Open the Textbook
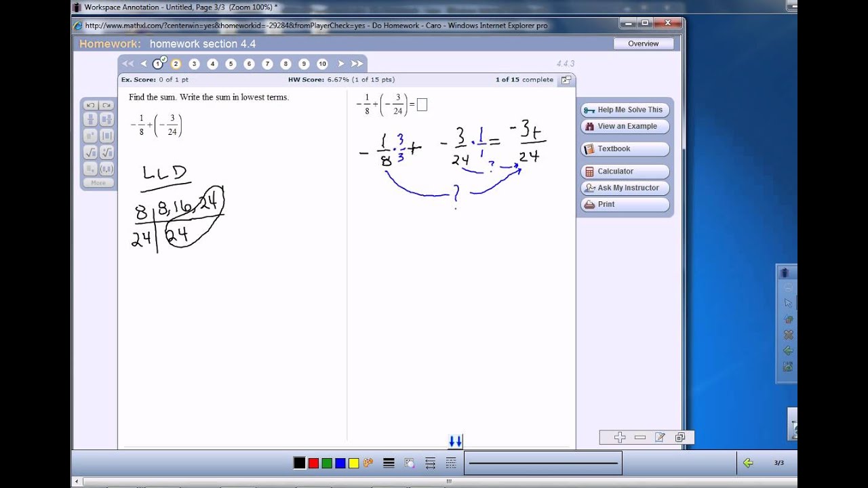 coord(625,148)
